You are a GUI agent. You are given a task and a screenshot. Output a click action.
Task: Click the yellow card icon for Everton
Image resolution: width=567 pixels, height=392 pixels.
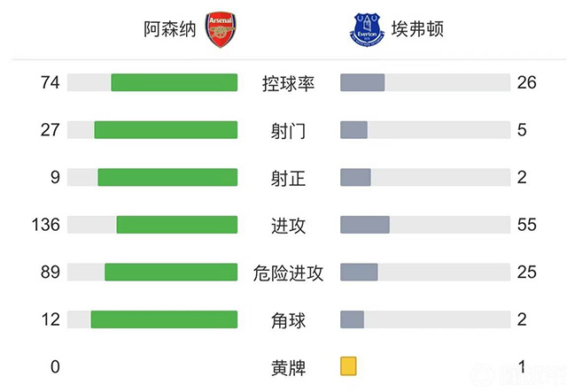click(x=348, y=366)
